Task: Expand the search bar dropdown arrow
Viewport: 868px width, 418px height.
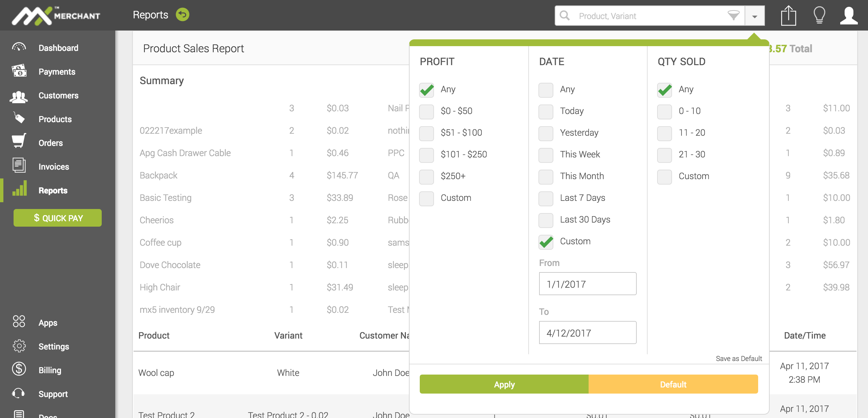Action: 754,16
